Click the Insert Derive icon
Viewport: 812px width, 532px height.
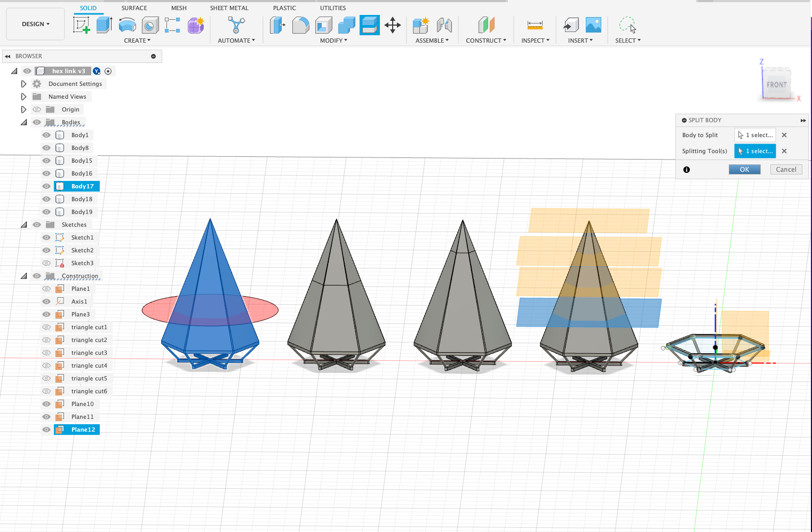(571, 25)
